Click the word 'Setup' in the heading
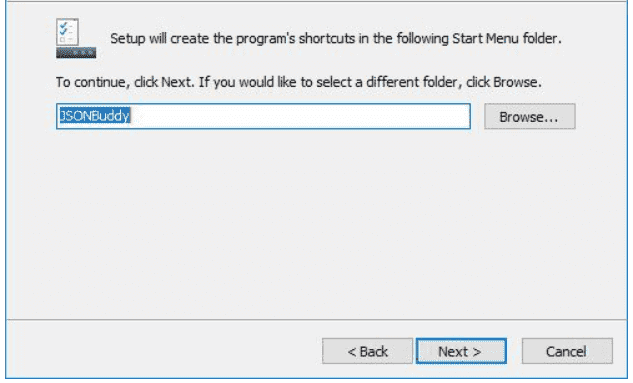This screenshot has height=383, width=633. point(128,39)
